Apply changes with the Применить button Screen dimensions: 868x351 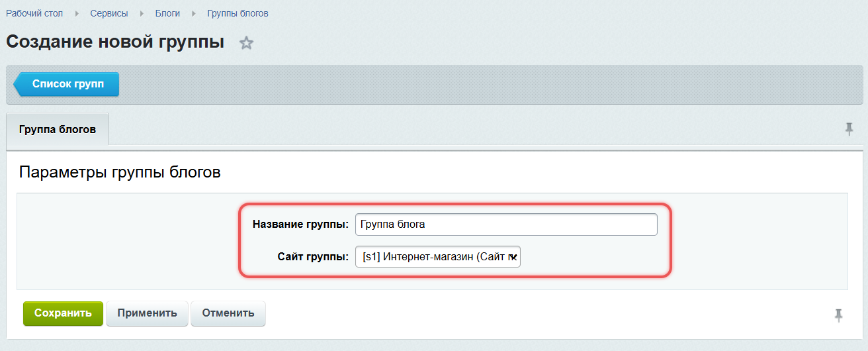pos(148,313)
